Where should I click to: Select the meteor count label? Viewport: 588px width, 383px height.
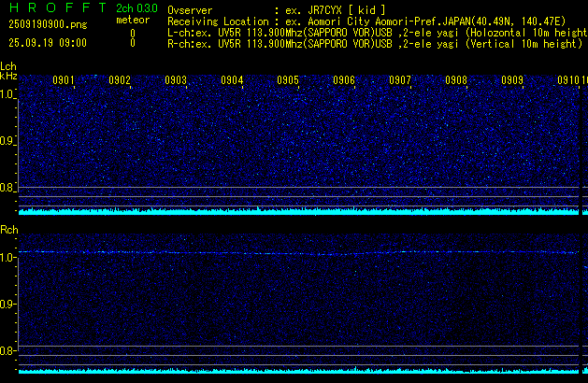[x=132, y=20]
